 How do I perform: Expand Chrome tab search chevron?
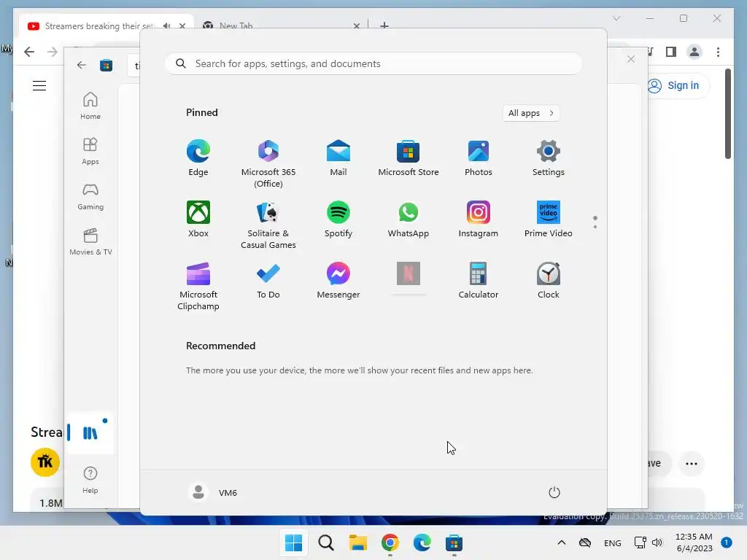(616, 18)
